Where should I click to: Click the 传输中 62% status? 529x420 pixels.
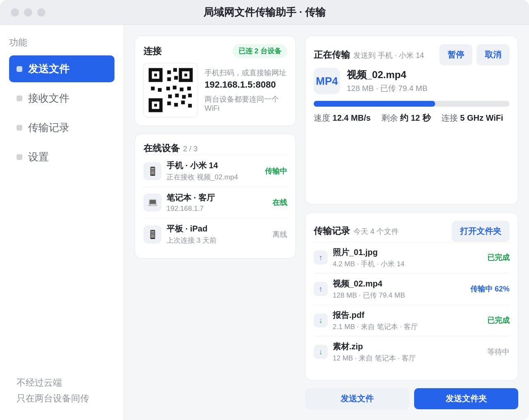point(490,289)
